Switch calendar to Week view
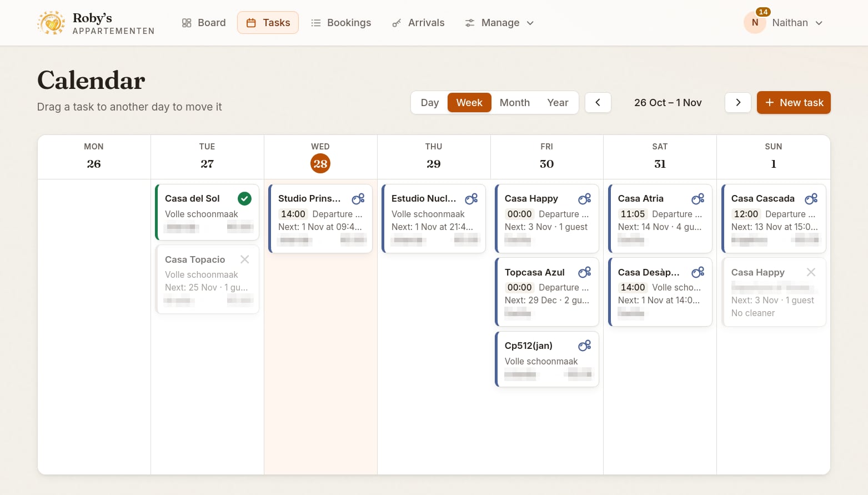Screen dimensions: 868x495 (469, 103)
